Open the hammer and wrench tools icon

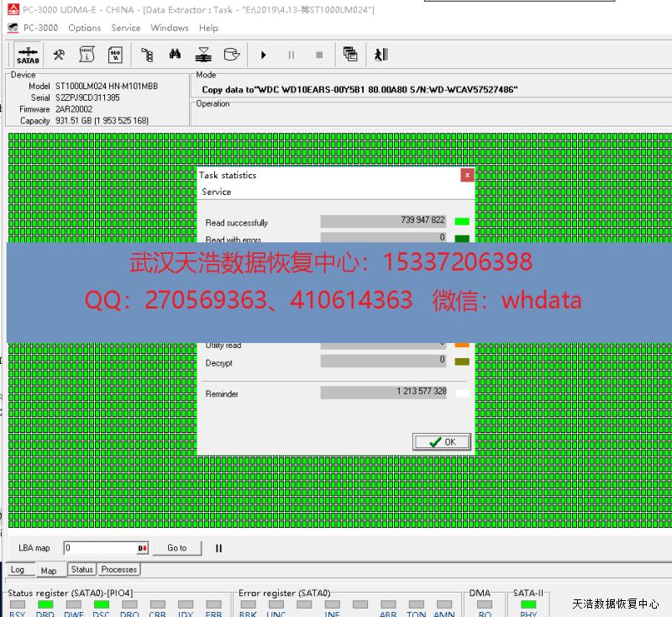59,55
